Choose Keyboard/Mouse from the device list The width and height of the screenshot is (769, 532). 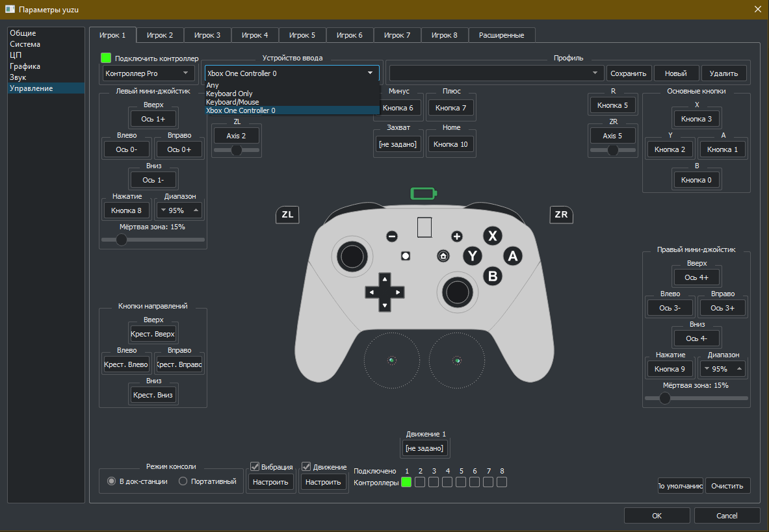(x=292, y=102)
